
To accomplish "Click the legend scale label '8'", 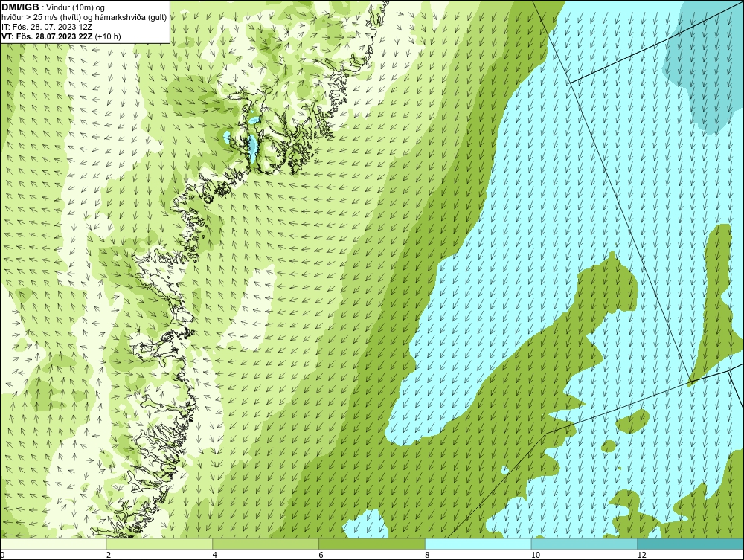I will pos(427,555).
